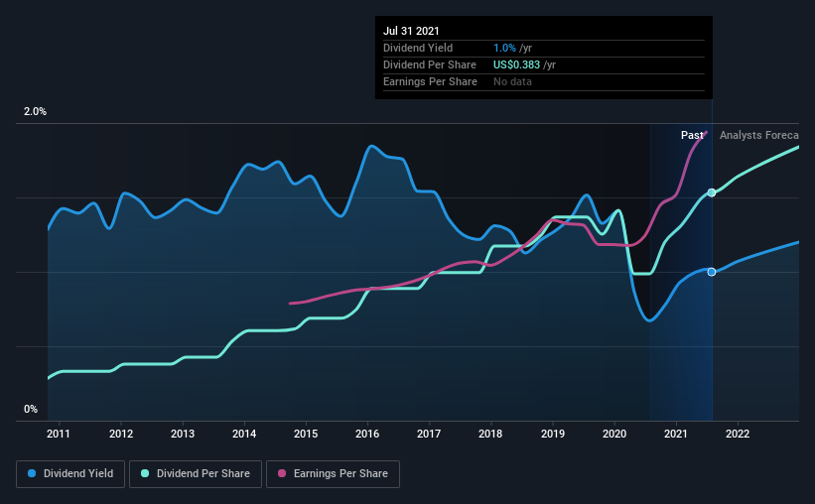Click the 2016 year axis label
The image size is (815, 504).
pos(367,434)
